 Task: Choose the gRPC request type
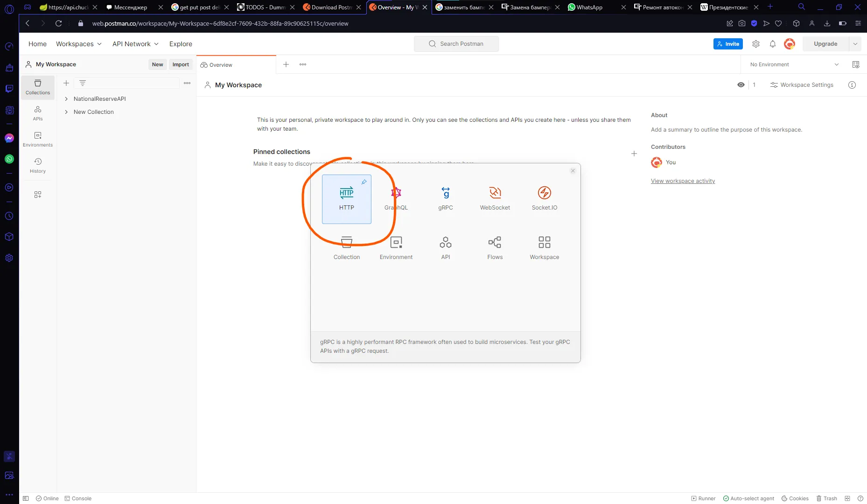(x=446, y=199)
